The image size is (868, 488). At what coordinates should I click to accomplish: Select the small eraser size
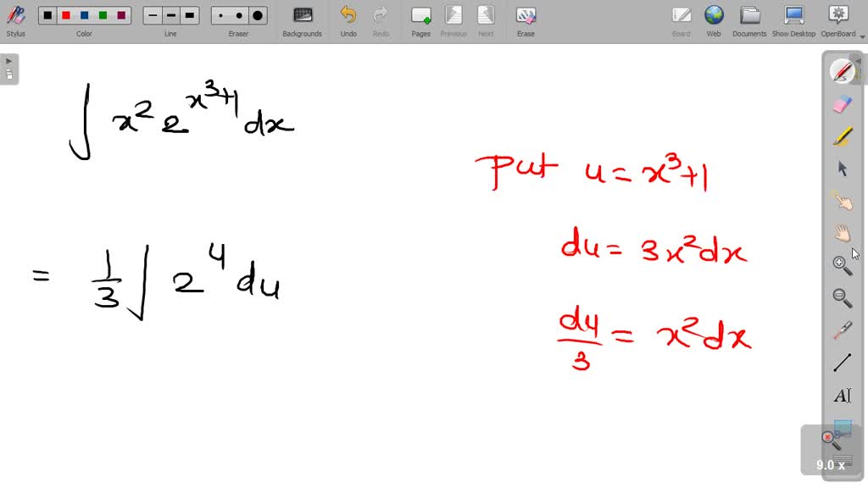coord(223,14)
